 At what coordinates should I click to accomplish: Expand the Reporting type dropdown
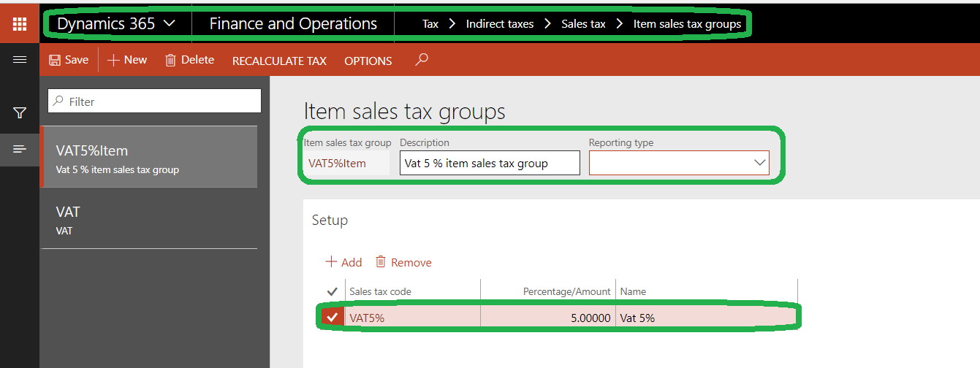pyautogui.click(x=759, y=163)
